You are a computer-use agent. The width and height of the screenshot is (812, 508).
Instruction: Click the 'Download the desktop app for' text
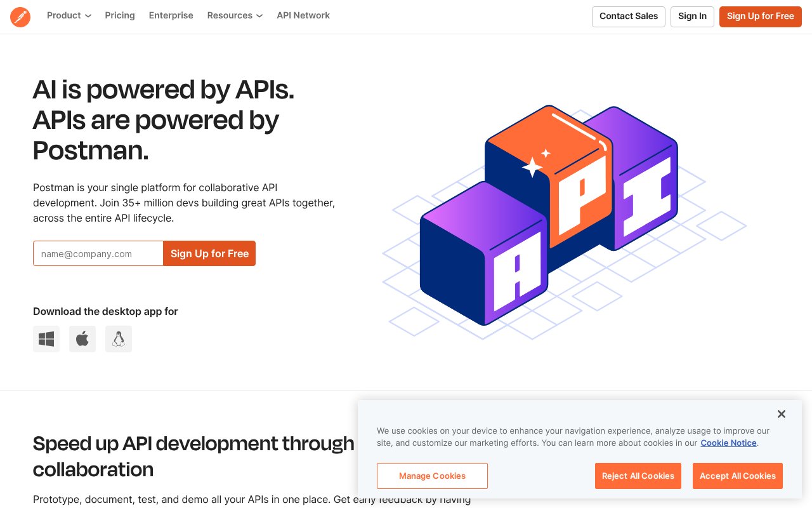pyautogui.click(x=105, y=311)
